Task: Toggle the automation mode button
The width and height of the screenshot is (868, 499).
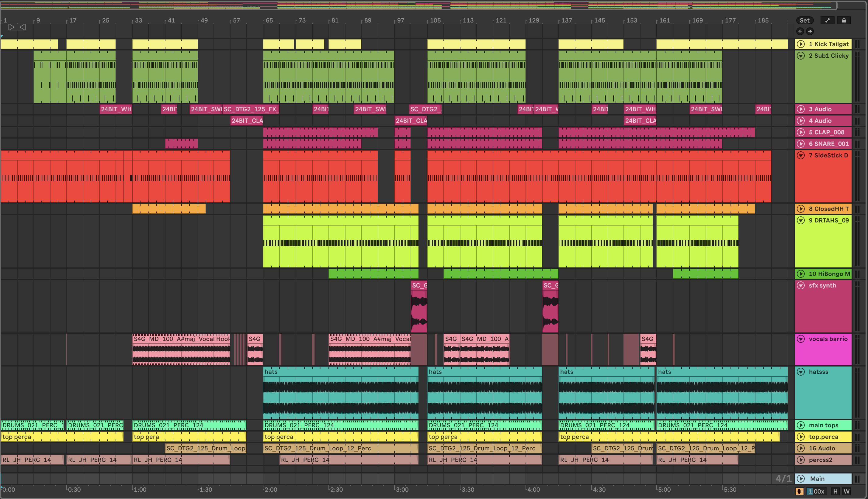Action: pyautogui.click(x=827, y=21)
